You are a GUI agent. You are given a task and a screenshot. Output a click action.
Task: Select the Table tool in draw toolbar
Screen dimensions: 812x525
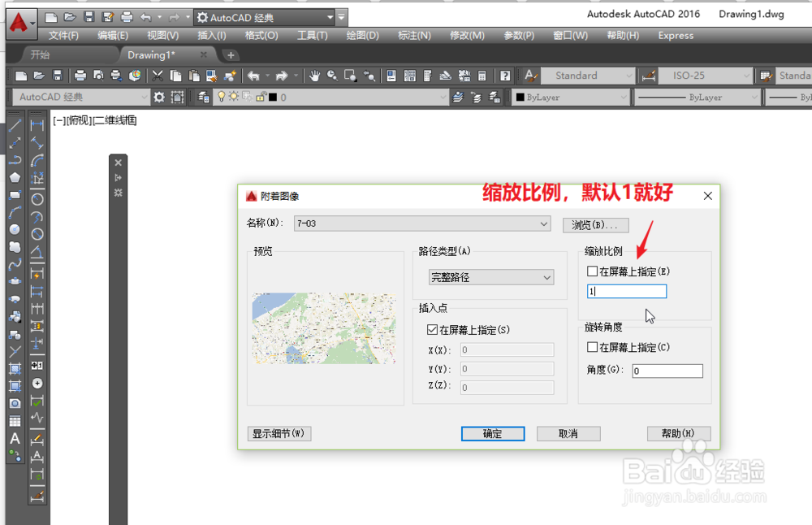click(x=15, y=421)
